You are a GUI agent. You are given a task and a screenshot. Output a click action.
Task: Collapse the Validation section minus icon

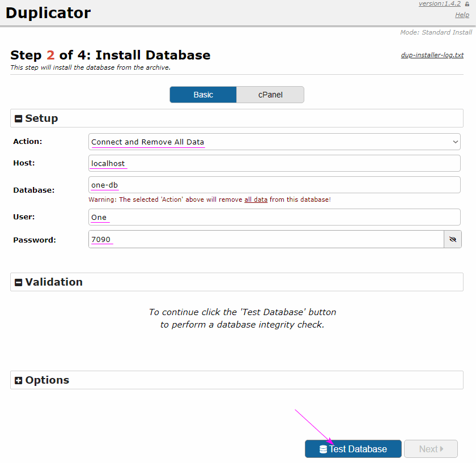[18, 282]
